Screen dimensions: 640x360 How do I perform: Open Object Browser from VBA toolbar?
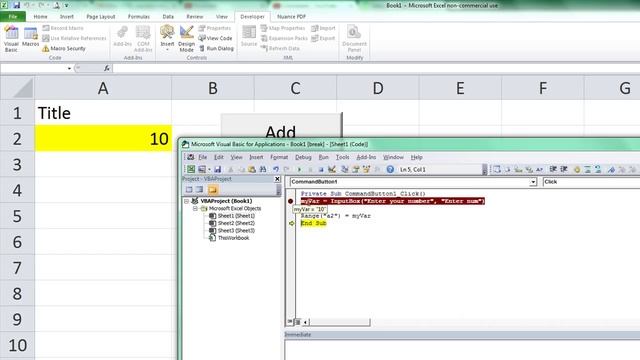click(x=366, y=169)
